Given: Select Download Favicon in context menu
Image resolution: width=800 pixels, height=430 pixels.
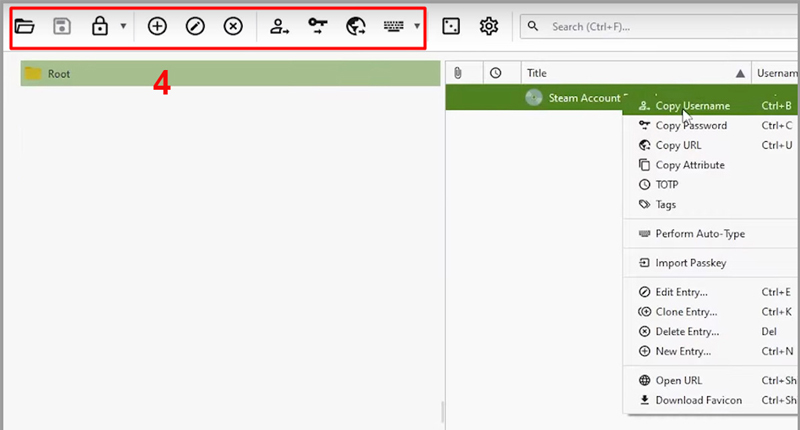Looking at the screenshot, I should 699,401.
